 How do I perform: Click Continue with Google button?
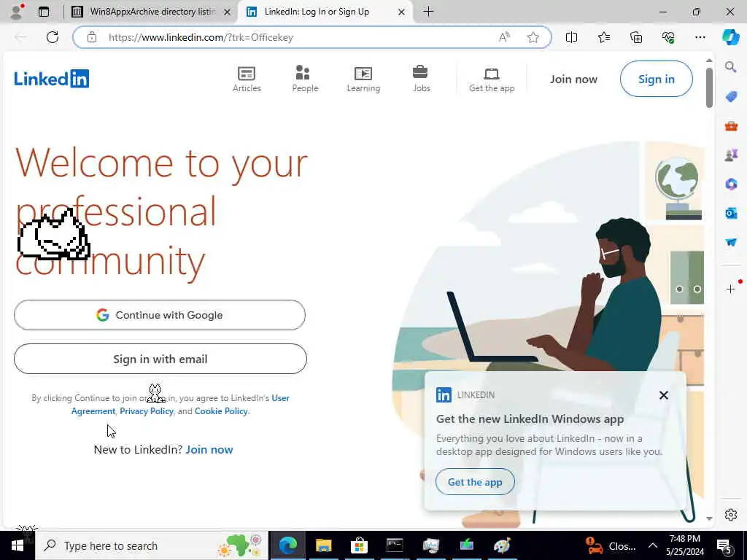click(x=160, y=315)
